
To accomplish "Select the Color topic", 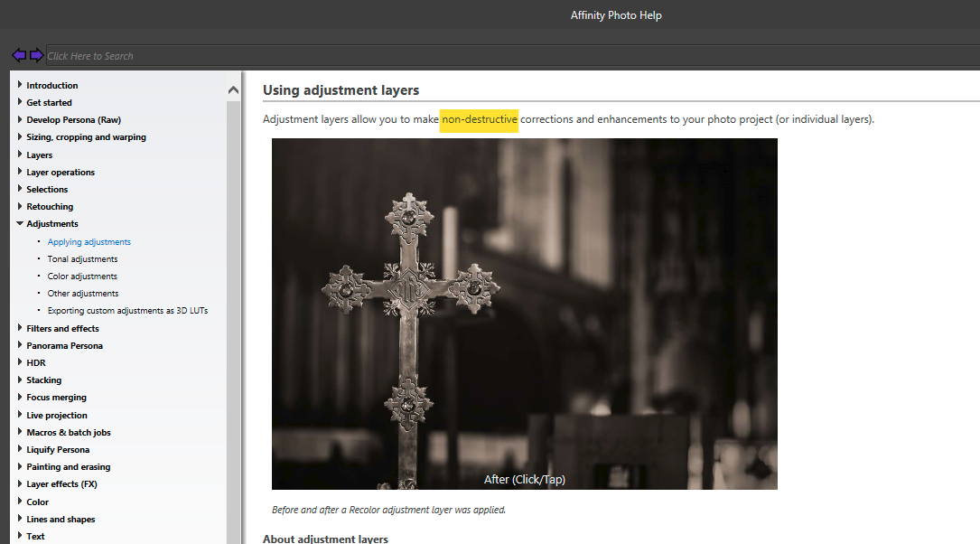I will click(38, 502).
